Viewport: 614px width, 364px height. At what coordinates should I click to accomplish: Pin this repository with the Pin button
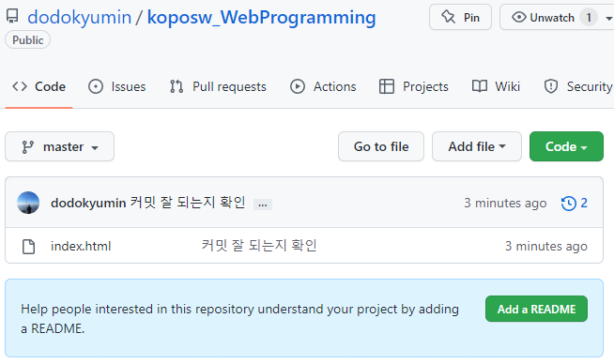(x=460, y=17)
